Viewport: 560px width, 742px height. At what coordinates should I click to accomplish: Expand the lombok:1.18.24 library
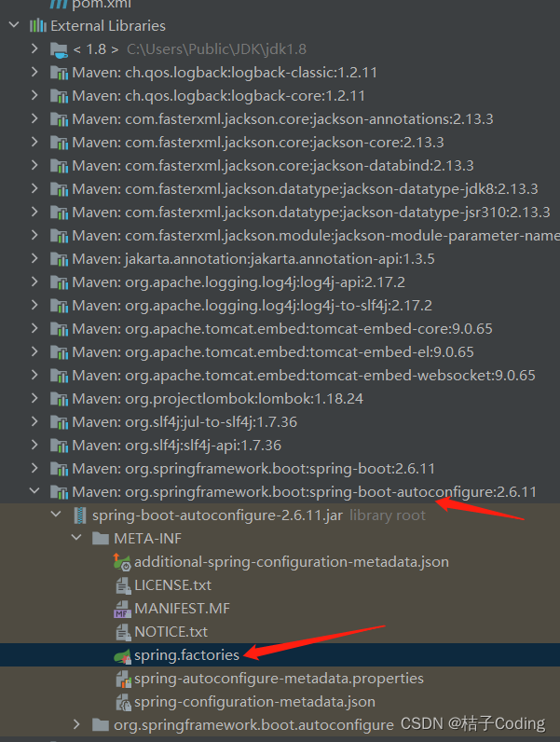(x=34, y=398)
